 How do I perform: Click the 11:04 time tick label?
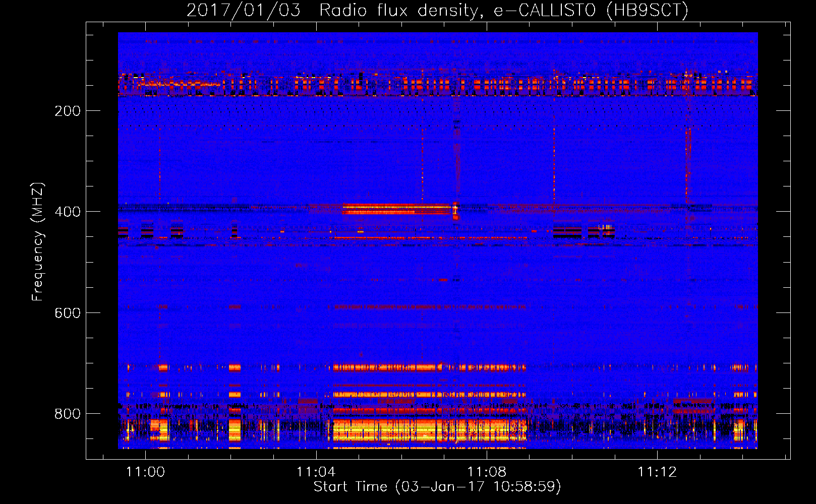316,472
